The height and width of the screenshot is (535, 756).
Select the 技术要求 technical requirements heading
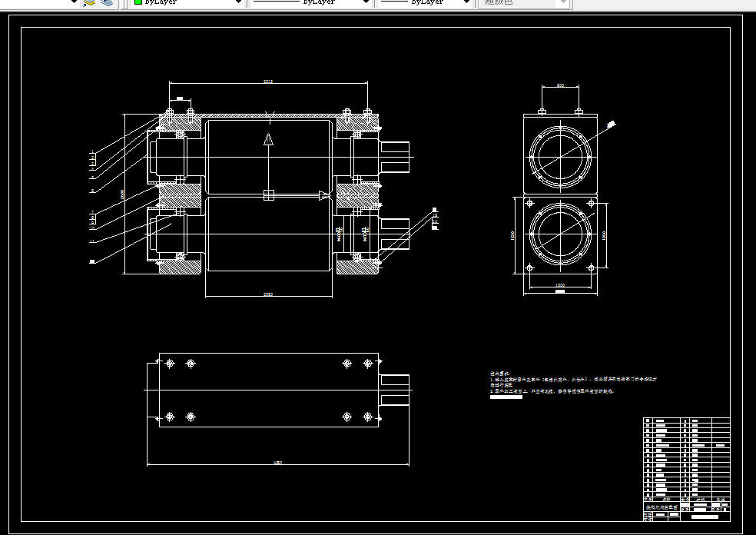point(499,374)
